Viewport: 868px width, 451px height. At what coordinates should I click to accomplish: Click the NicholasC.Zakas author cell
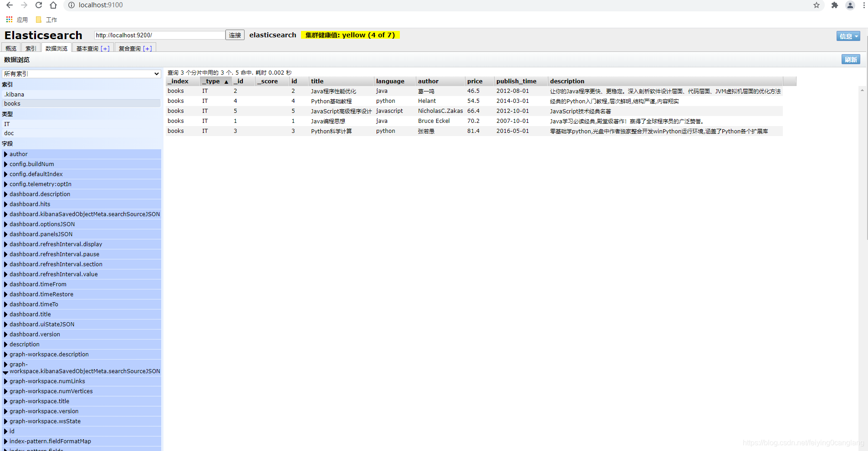coord(440,111)
